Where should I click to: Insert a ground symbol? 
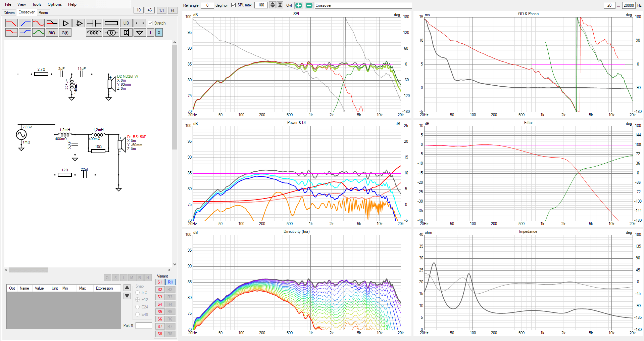coord(140,33)
